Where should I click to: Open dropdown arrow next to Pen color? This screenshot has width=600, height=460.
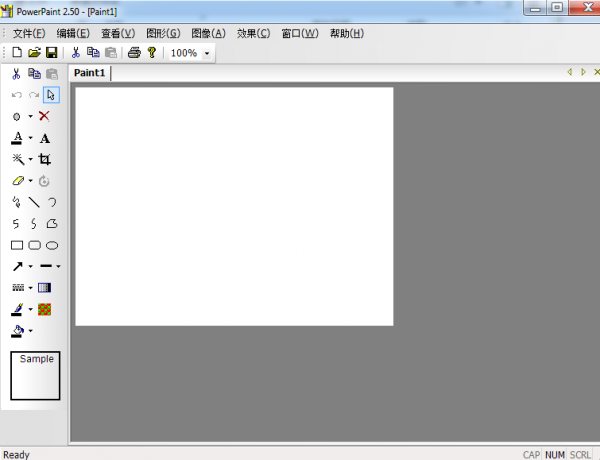pyautogui.click(x=30, y=309)
